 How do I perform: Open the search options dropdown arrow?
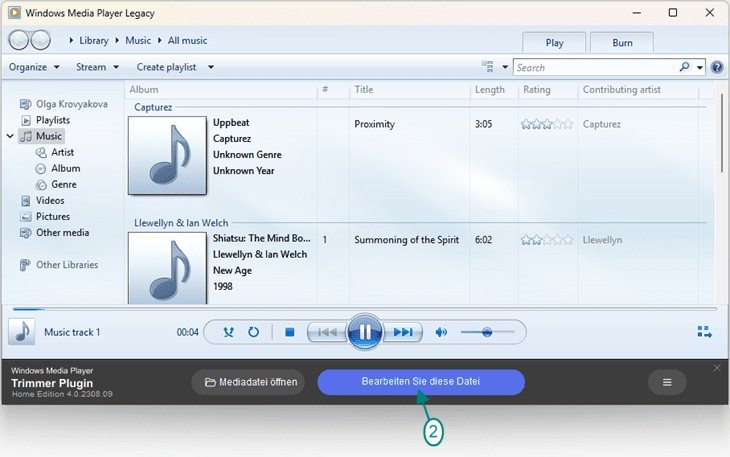tap(699, 67)
